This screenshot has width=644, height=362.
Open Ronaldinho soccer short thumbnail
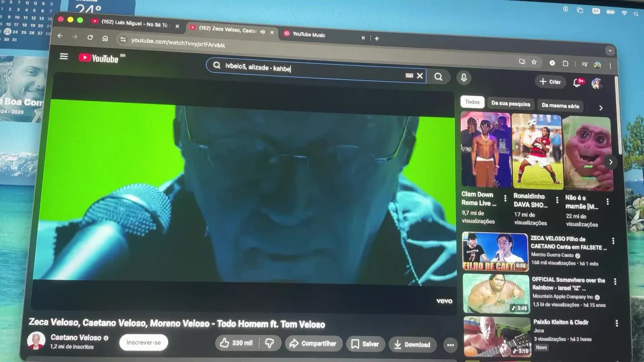tap(537, 151)
